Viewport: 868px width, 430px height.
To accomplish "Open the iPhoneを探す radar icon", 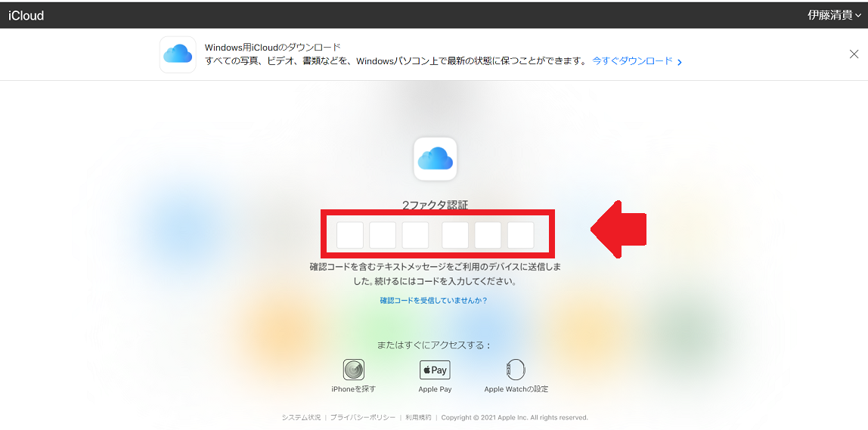I will [x=354, y=369].
